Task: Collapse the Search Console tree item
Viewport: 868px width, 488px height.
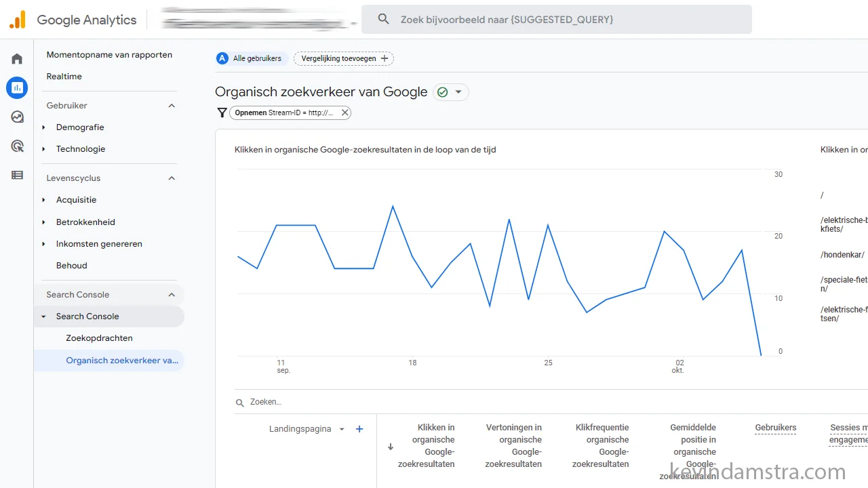Action: 44,317
